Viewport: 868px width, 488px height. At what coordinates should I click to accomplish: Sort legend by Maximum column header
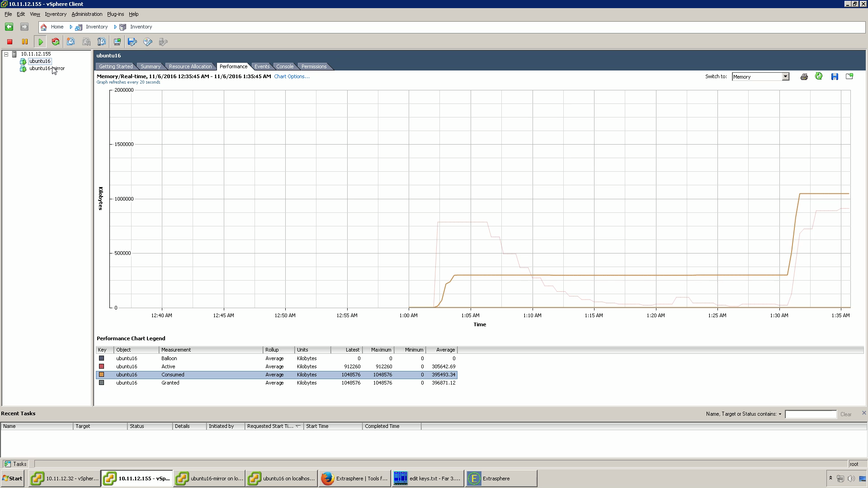point(378,350)
